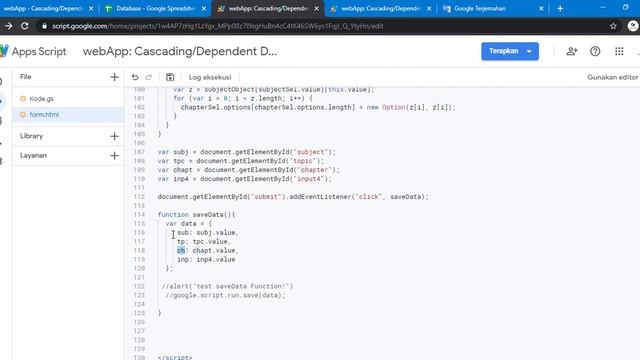Image resolution: width=640 pixels, height=360 pixels.
Task: Click the highlighted 'ch' key on line 118
Action: click(x=181, y=251)
